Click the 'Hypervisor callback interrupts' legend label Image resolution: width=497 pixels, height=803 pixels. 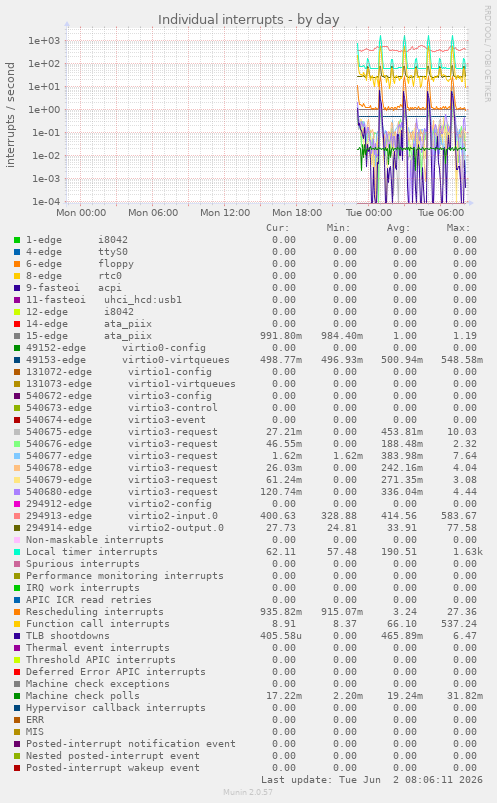pos(116,708)
